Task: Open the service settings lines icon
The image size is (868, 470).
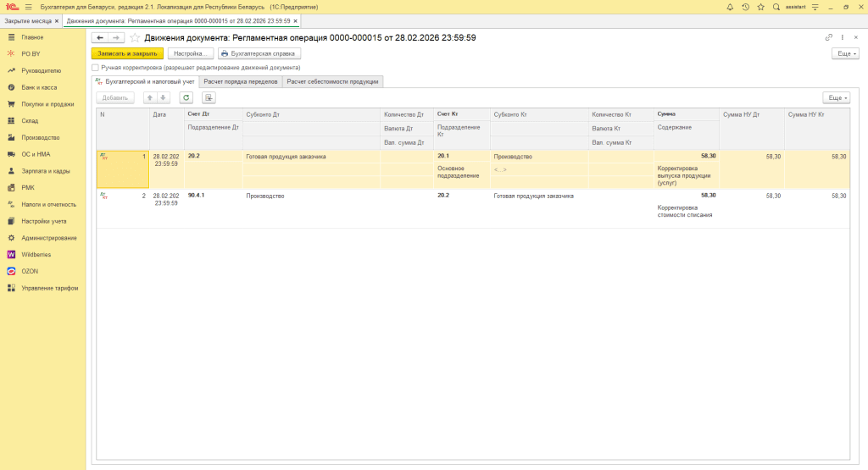Action: click(x=815, y=7)
